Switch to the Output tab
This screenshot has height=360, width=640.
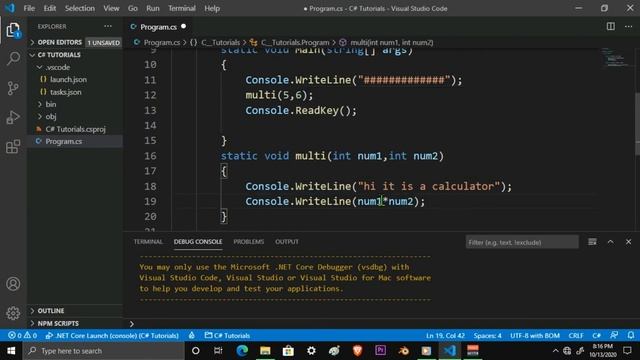pyautogui.click(x=287, y=242)
